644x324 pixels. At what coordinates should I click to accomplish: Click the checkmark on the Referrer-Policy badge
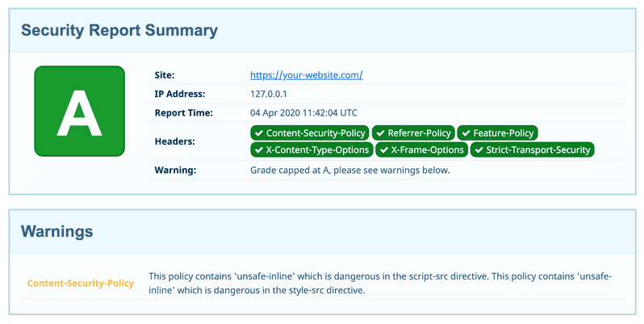[380, 133]
